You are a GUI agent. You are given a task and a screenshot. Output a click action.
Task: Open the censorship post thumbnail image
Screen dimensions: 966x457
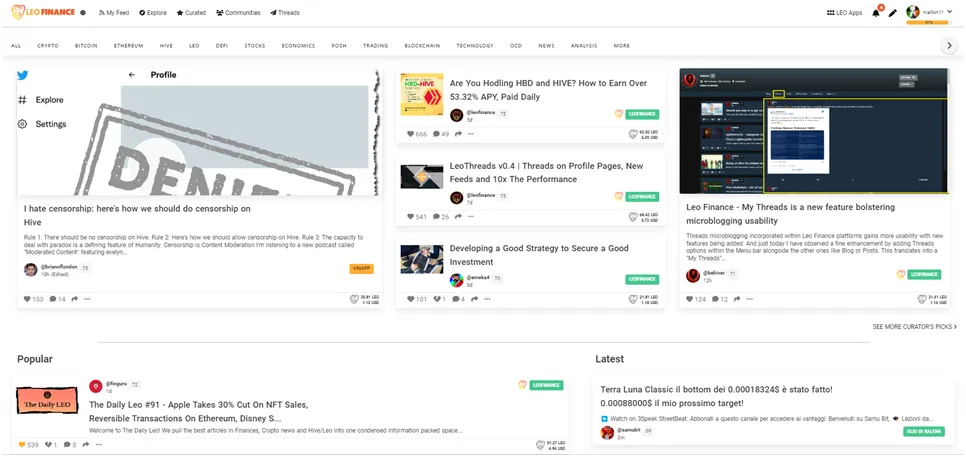click(199, 132)
